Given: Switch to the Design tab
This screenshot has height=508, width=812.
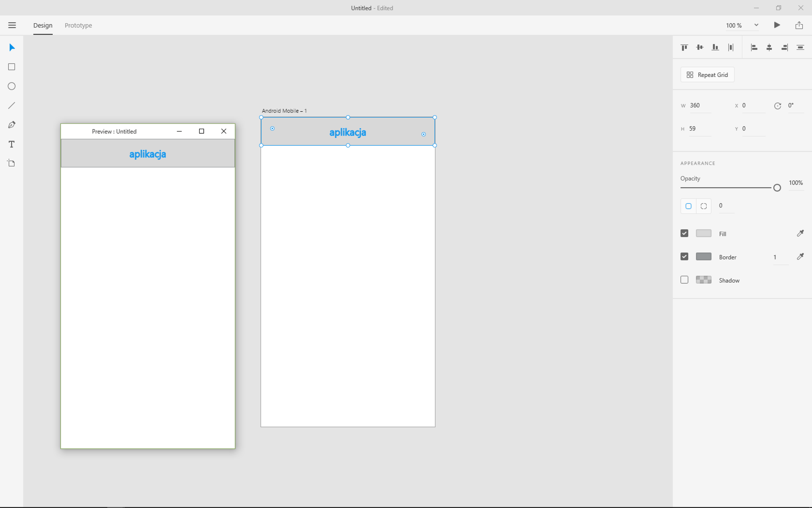Looking at the screenshot, I should tap(43, 25).
